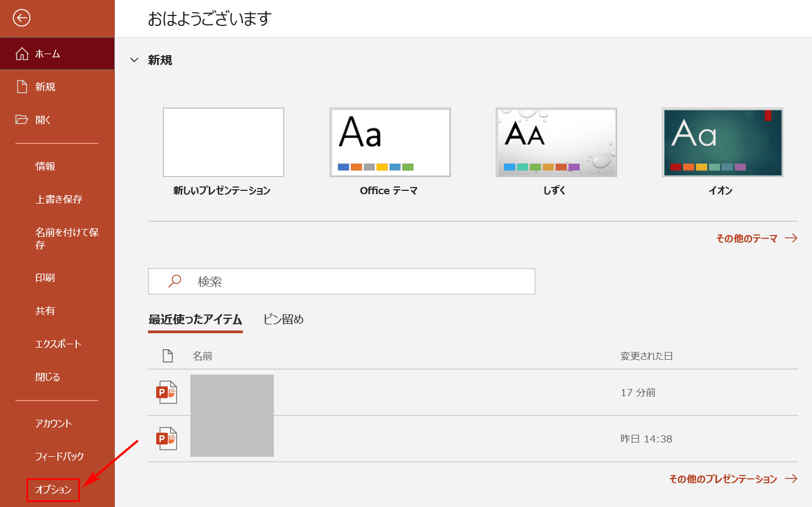Select the 新しいプレゼンテーション blank thumbnail

click(224, 142)
